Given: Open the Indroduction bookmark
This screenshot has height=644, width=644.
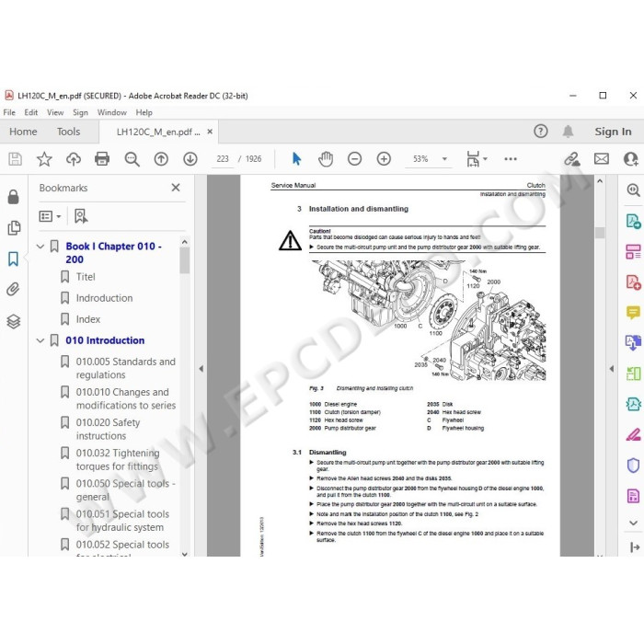Looking at the screenshot, I should click(104, 298).
